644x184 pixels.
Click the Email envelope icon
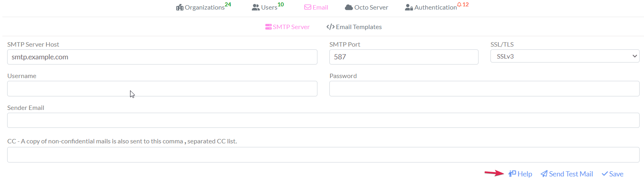point(307,8)
